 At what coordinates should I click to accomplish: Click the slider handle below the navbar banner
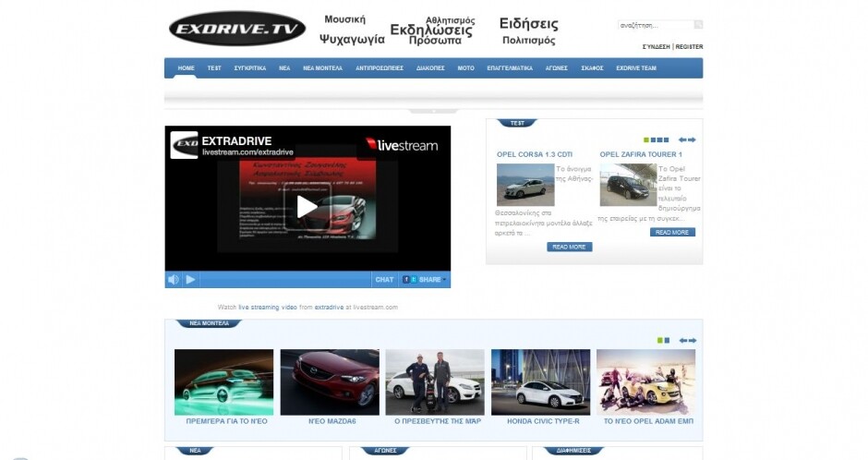(433, 111)
